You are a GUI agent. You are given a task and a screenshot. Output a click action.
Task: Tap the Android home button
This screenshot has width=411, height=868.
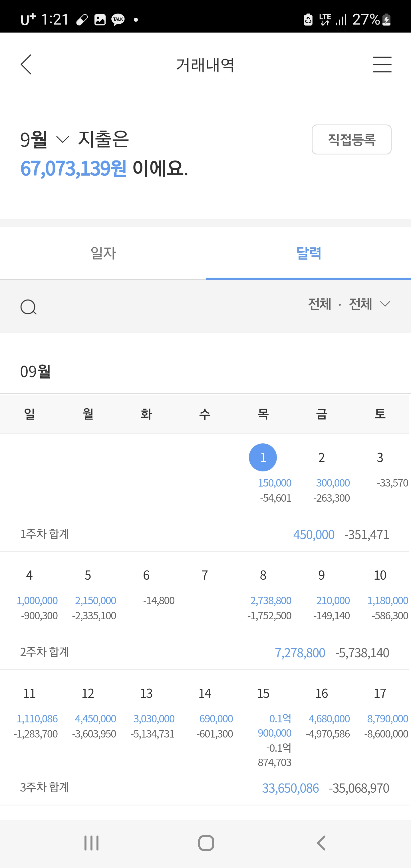point(206,843)
